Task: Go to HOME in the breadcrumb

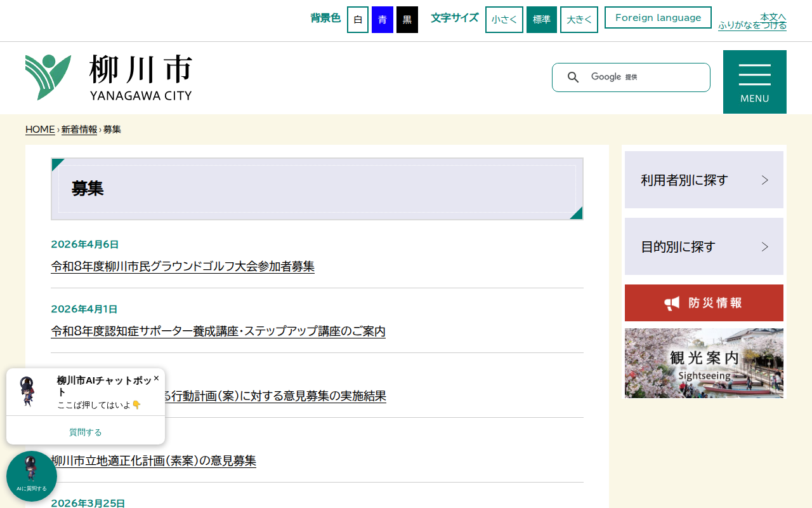Action: pyautogui.click(x=40, y=130)
